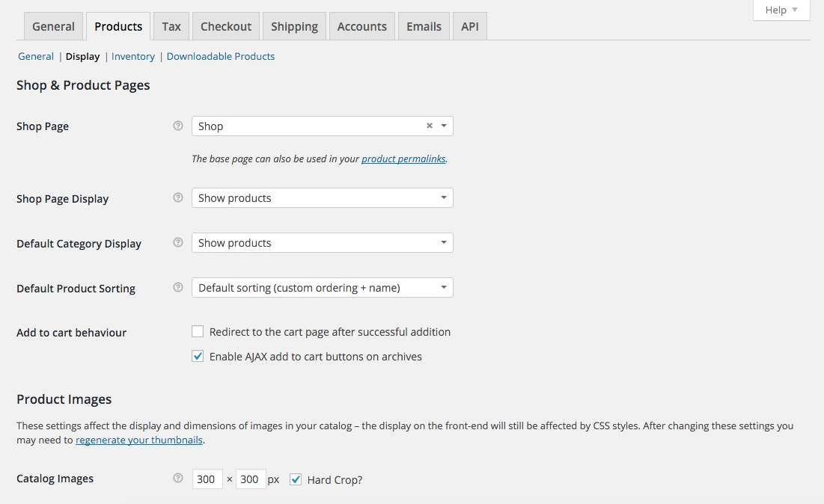Clear Shop Page selection with the x icon
This screenshot has height=504, width=824.
pos(430,126)
